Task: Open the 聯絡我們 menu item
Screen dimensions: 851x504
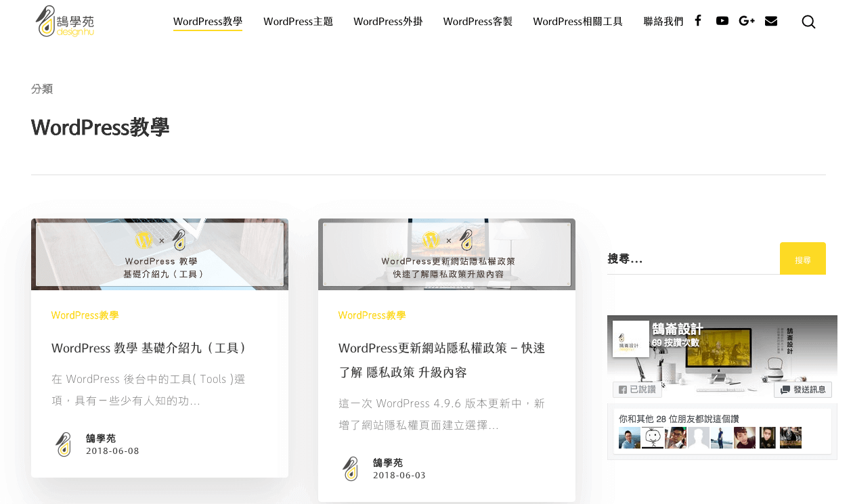Action: (x=663, y=21)
